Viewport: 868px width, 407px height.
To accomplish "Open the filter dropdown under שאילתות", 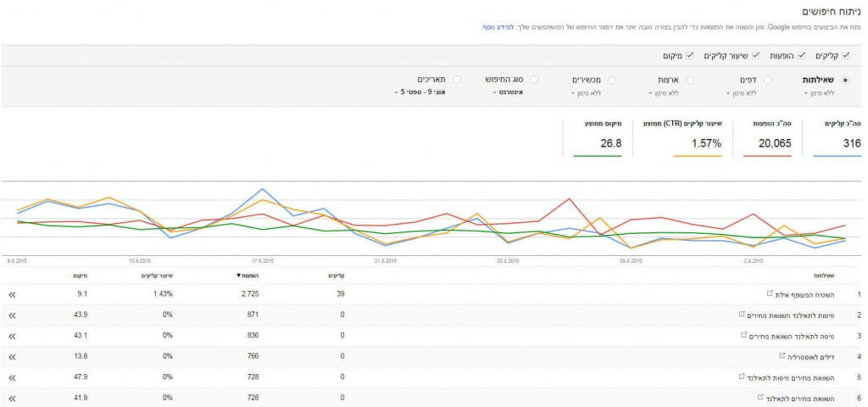I will (x=819, y=93).
